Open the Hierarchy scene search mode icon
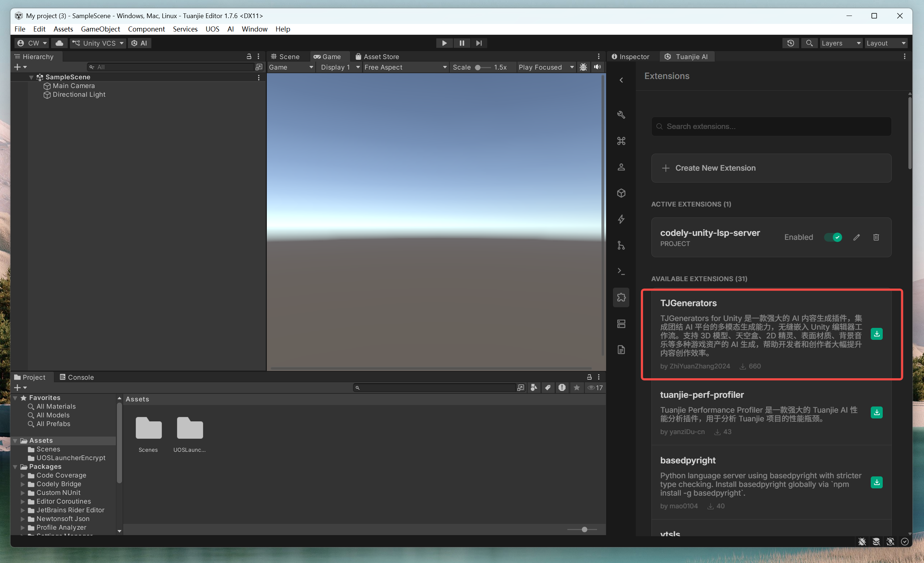The image size is (924, 563). [259, 67]
